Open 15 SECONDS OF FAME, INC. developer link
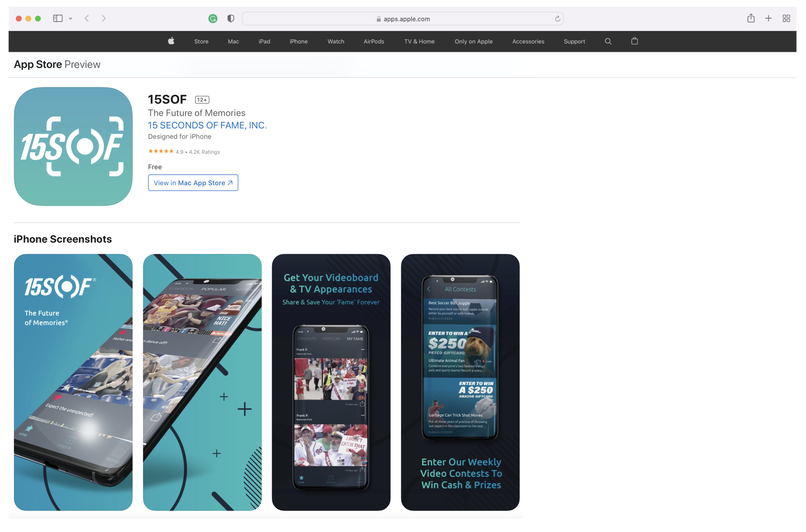The height and width of the screenshot is (532, 806). tap(207, 125)
